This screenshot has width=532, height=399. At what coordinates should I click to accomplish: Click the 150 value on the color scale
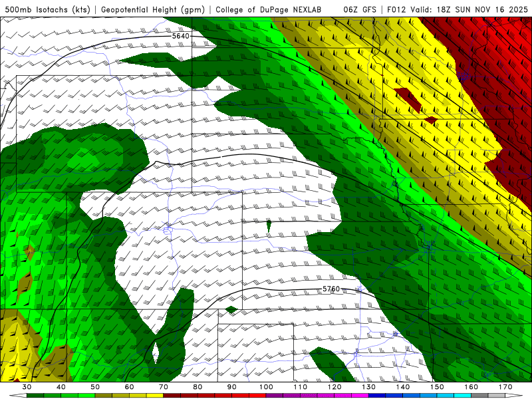pos(437,387)
